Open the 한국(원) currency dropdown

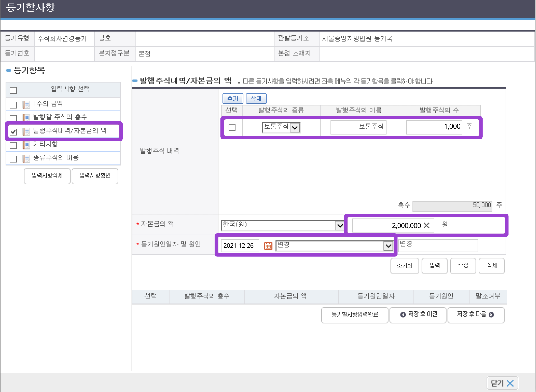pos(340,225)
